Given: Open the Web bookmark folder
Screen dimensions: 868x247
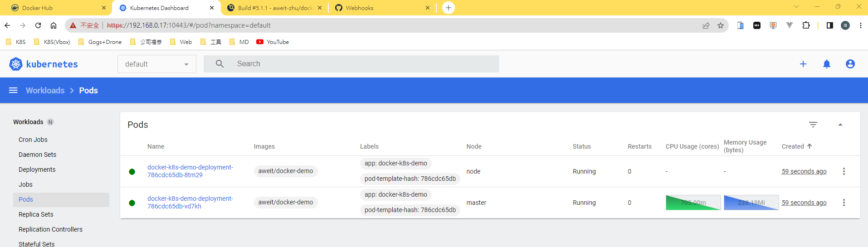Looking at the screenshot, I should 181,42.
